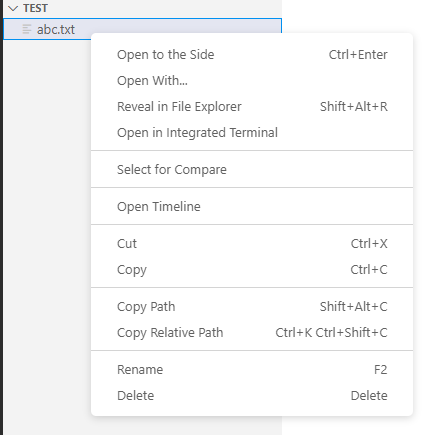428x435 pixels.
Task: Choose Open to the Side
Action: coord(252,55)
